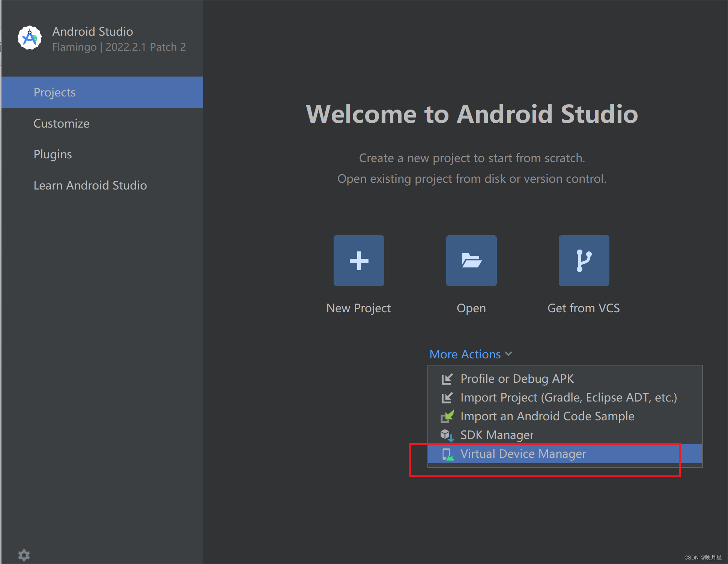The height and width of the screenshot is (564, 728).
Task: Click the New Project label
Action: [358, 308]
